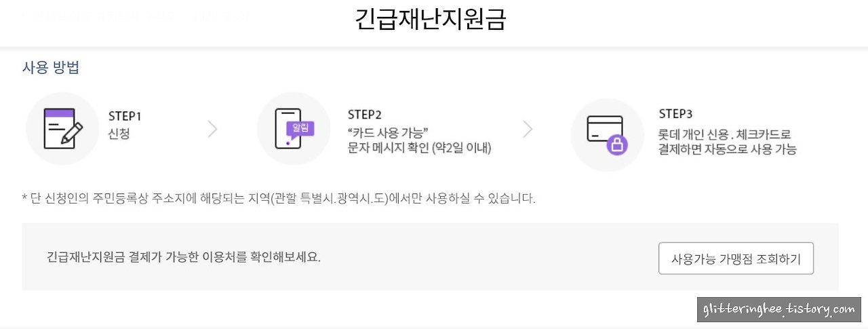868x329 pixels.
Task: Click the 신청 text under STEP1
Action: 119,134
